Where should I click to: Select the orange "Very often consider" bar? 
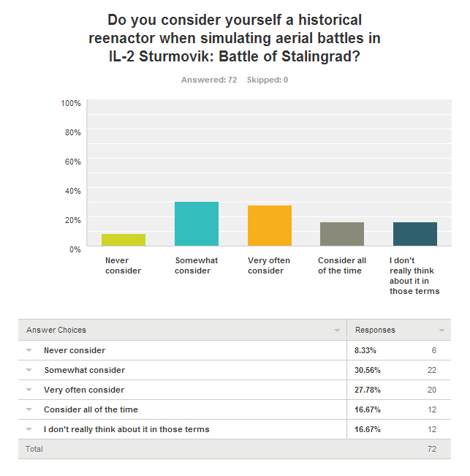click(270, 226)
